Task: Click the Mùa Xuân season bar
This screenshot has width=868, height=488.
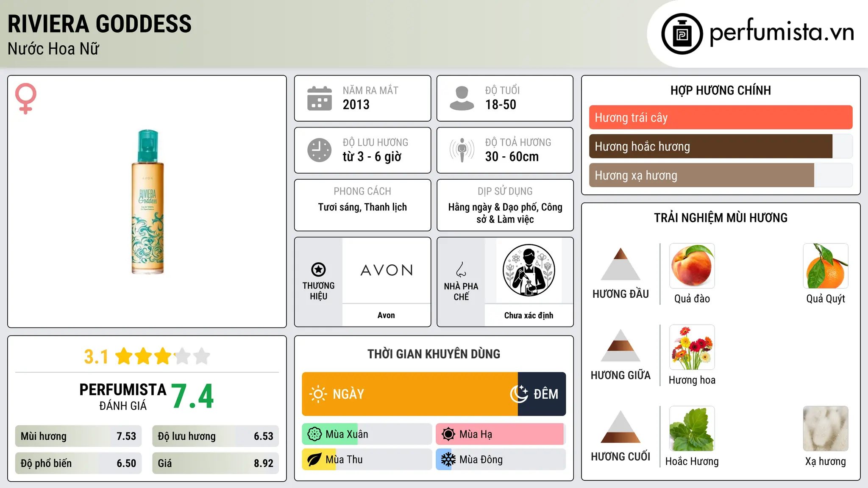Action: 367,434
